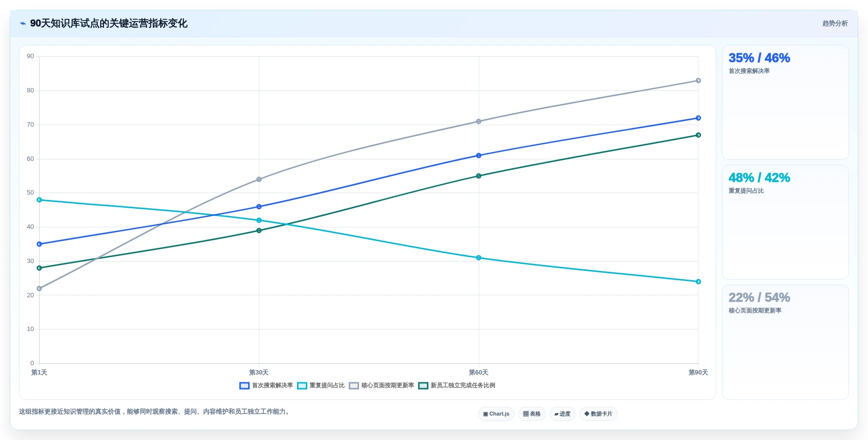Image resolution: width=868 pixels, height=440 pixels.
Task: Select the 进度 chip
Action: coord(562,414)
